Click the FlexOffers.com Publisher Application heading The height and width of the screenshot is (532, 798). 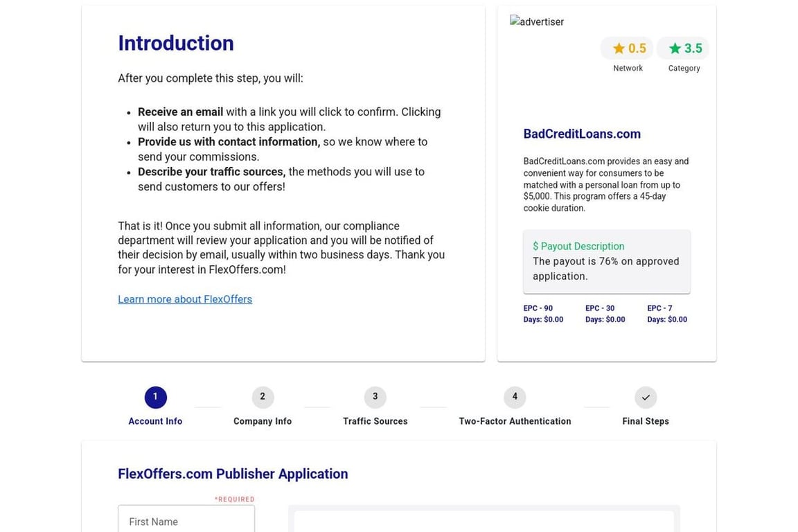tap(233, 474)
